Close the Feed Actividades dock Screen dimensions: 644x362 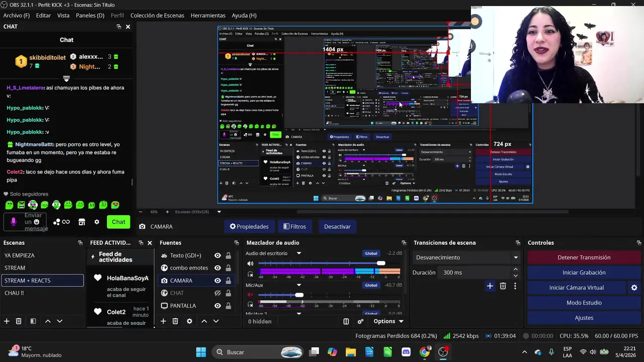[x=149, y=243]
